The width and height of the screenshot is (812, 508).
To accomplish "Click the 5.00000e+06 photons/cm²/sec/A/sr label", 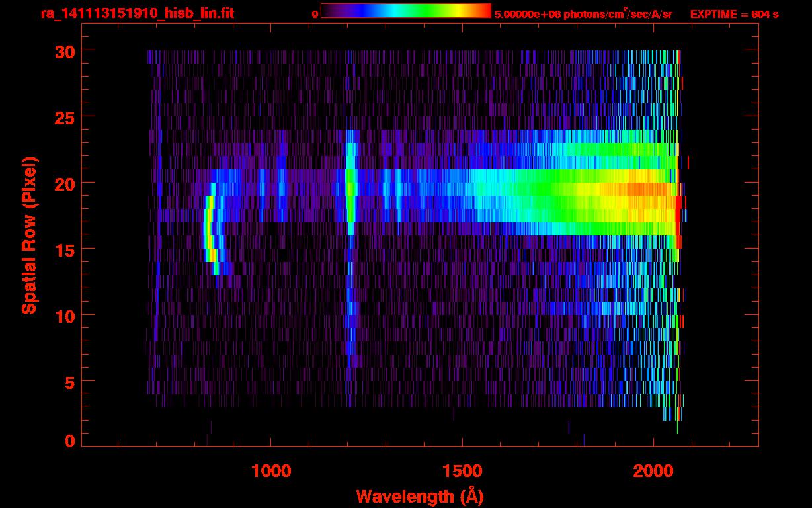I will tap(583, 13).
